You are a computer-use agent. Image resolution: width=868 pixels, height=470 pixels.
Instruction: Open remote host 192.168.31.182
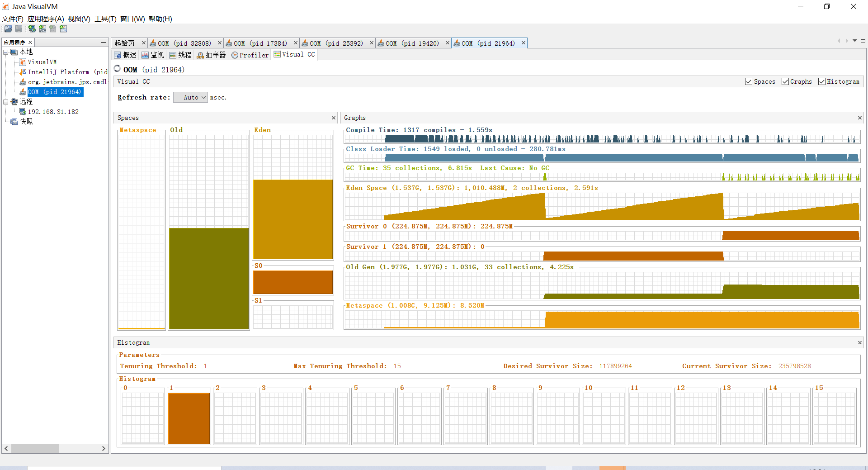pos(53,112)
